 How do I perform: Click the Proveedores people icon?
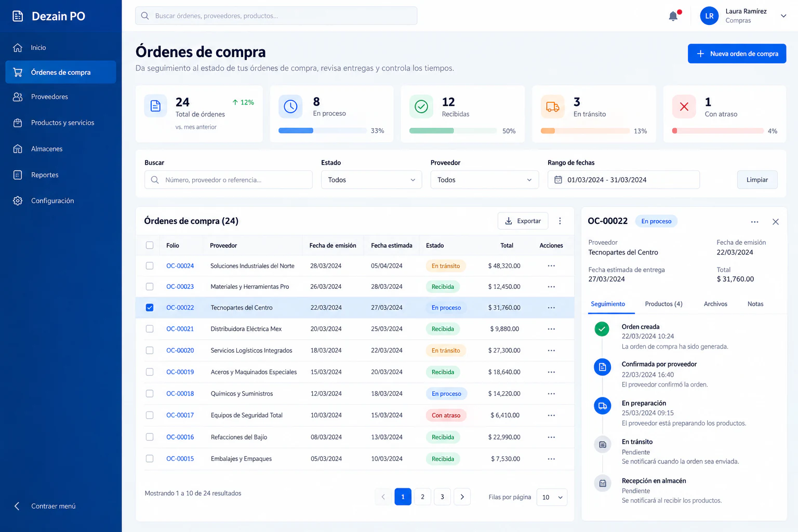click(x=18, y=97)
